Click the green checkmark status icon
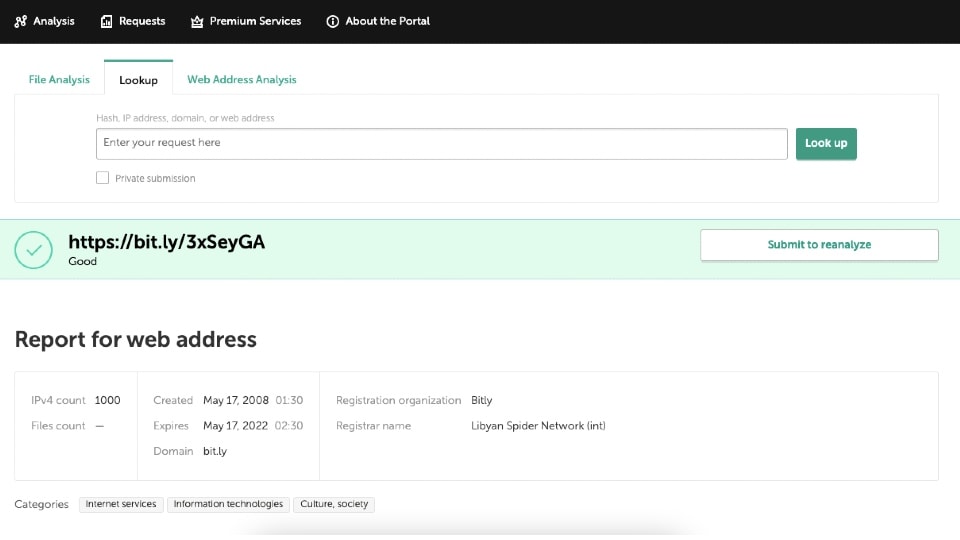960x540 pixels. point(35,250)
